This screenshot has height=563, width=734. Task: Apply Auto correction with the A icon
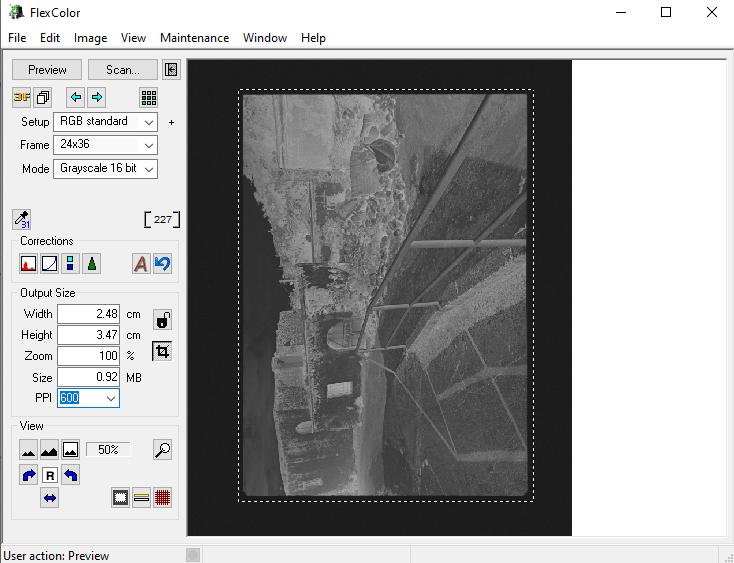point(141,263)
